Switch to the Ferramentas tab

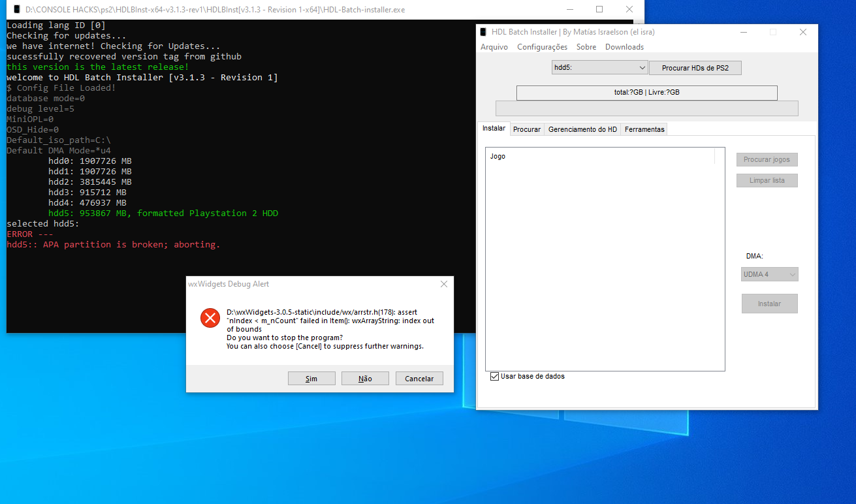(644, 129)
